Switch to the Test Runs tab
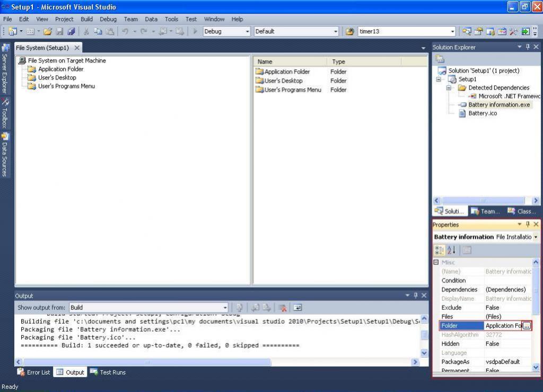The height and width of the screenshot is (392, 543). click(x=108, y=372)
